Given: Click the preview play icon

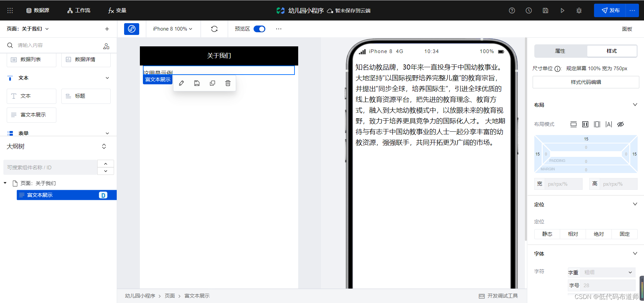Looking at the screenshot, I should [x=562, y=10].
